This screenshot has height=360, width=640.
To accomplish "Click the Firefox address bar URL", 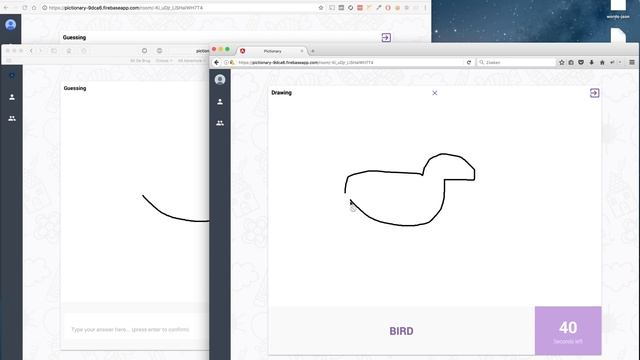I will [306, 62].
